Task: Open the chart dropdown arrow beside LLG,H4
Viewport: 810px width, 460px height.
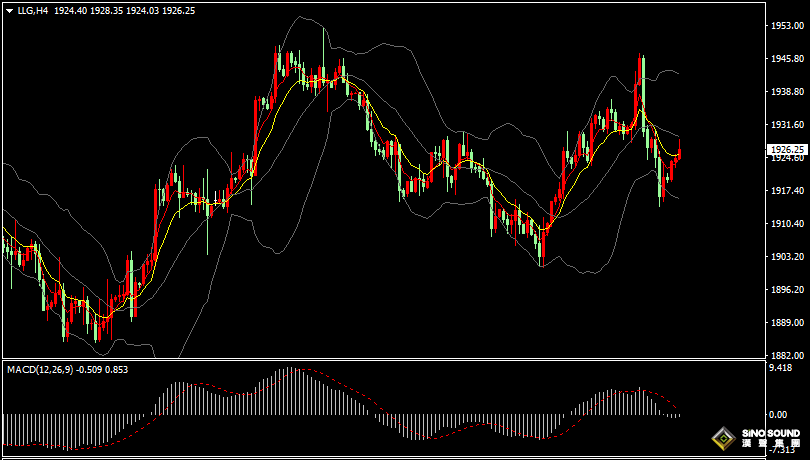Action: pos(9,9)
